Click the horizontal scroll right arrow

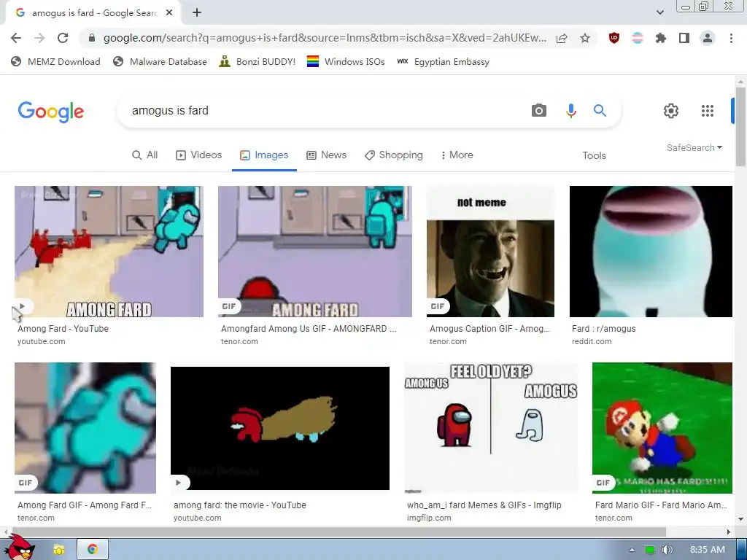(729, 532)
